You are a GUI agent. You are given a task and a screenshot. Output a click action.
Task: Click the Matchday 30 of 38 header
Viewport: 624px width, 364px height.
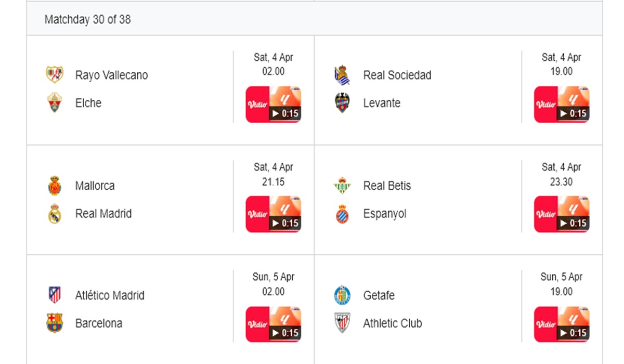pyautogui.click(x=87, y=20)
